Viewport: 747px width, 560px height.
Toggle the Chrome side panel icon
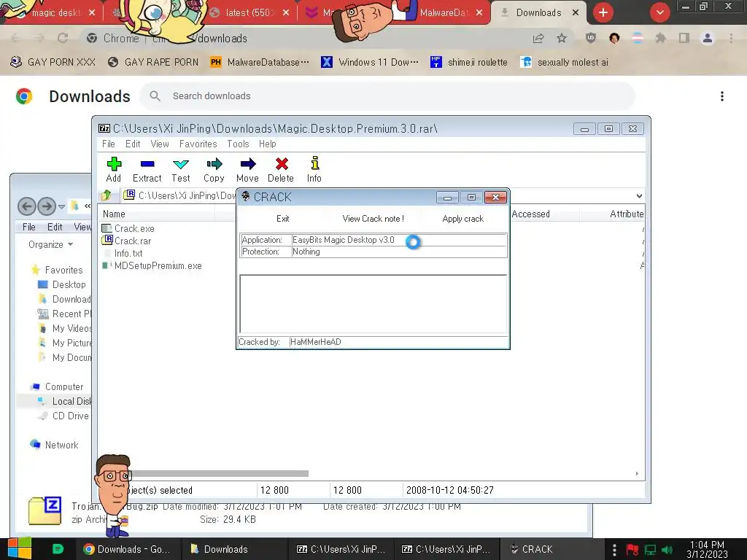[x=684, y=38]
